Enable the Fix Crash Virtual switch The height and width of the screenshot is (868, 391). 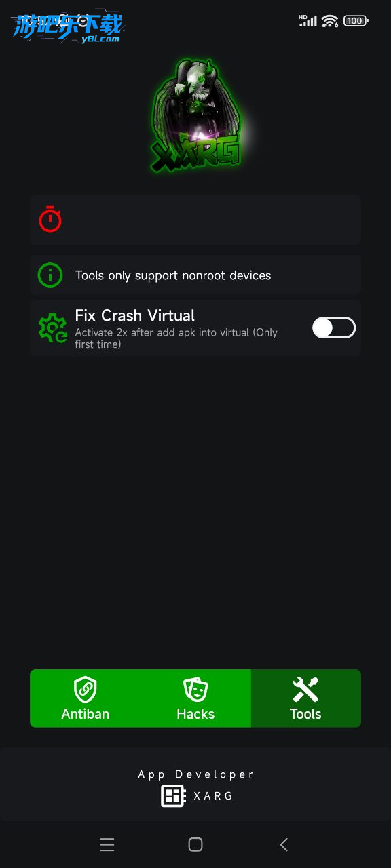[334, 328]
